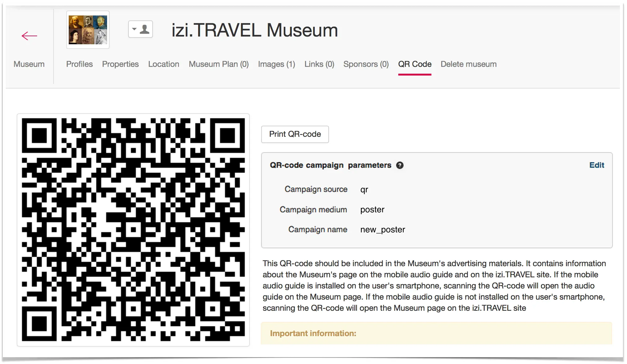
Task: Open the Images (1) tab
Action: click(276, 64)
